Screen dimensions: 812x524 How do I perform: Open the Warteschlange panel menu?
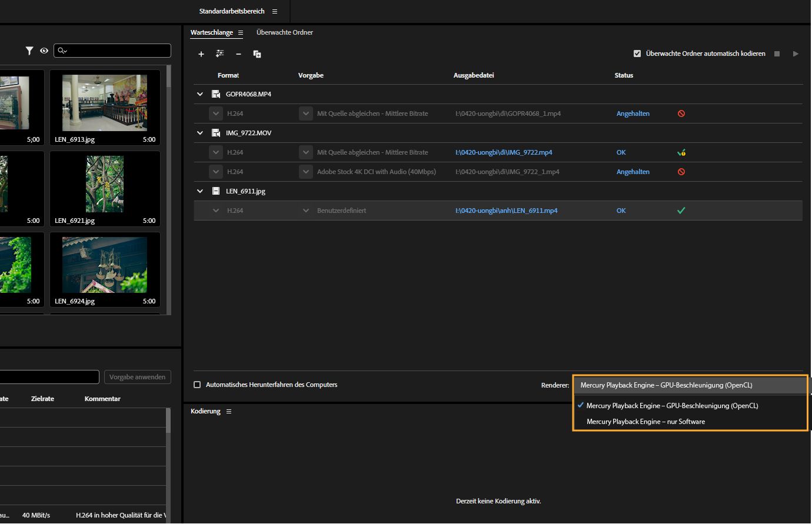[239, 32]
